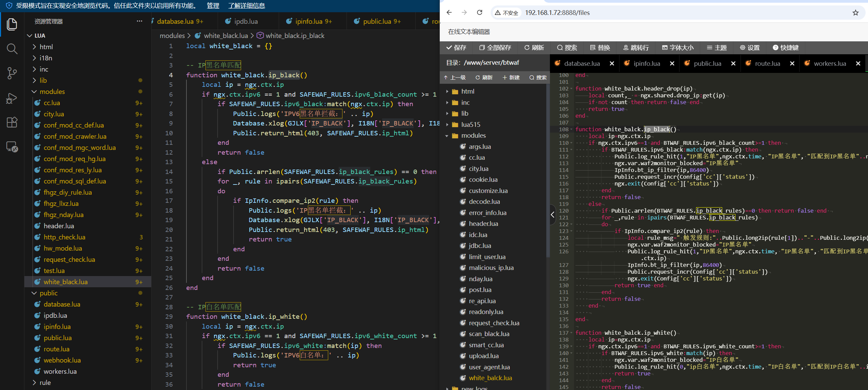Close the ipinfo.lua tab in online editor
The image size is (868, 390).
[x=672, y=63]
